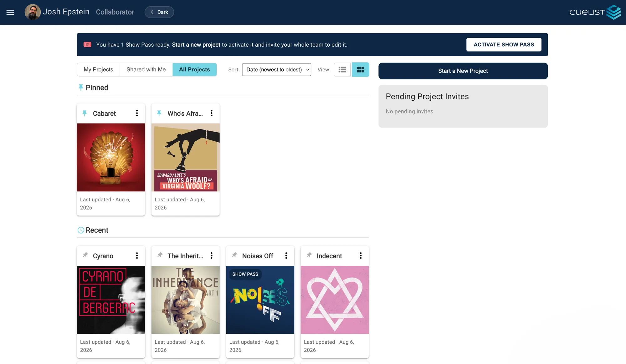Click the Recent section clock icon
The width and height of the screenshot is (626, 364).
tap(81, 230)
